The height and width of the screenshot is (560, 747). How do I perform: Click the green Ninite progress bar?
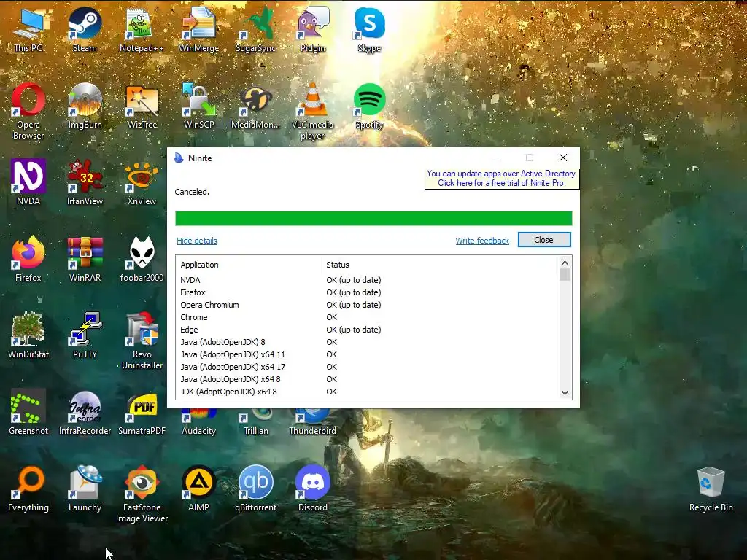point(373,219)
